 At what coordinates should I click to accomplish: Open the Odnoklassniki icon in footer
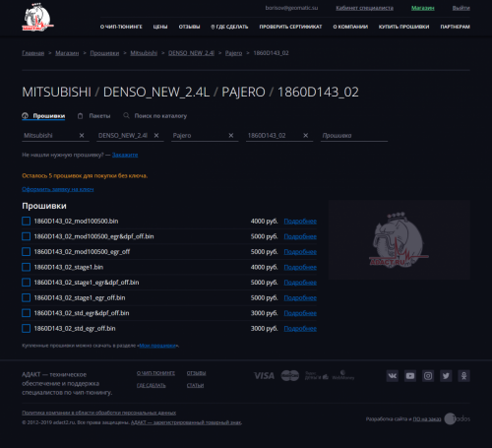pos(463,376)
